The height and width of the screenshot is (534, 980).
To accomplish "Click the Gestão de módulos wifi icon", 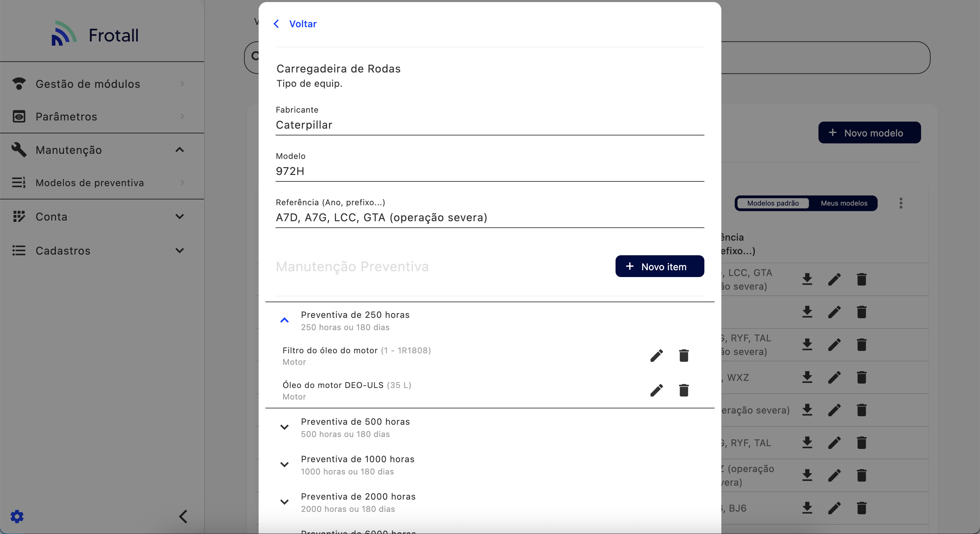I will coord(19,83).
